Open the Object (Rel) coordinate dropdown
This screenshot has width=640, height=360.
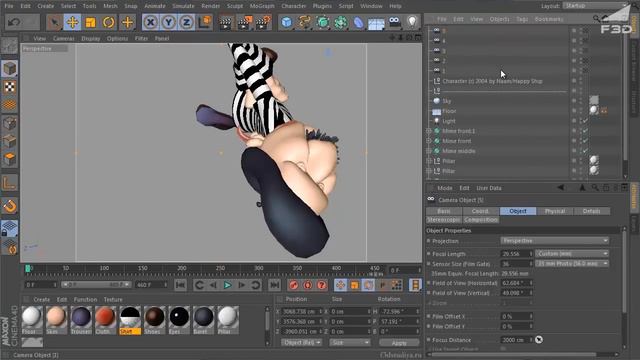302,342
